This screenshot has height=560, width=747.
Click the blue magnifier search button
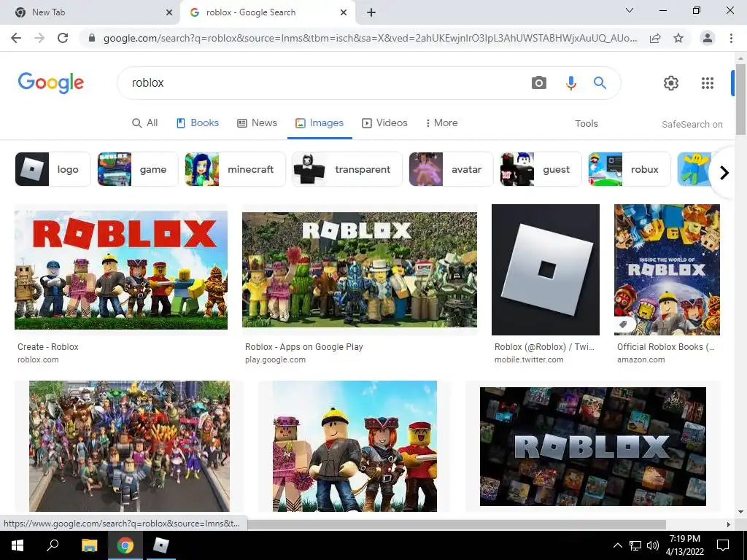click(600, 83)
